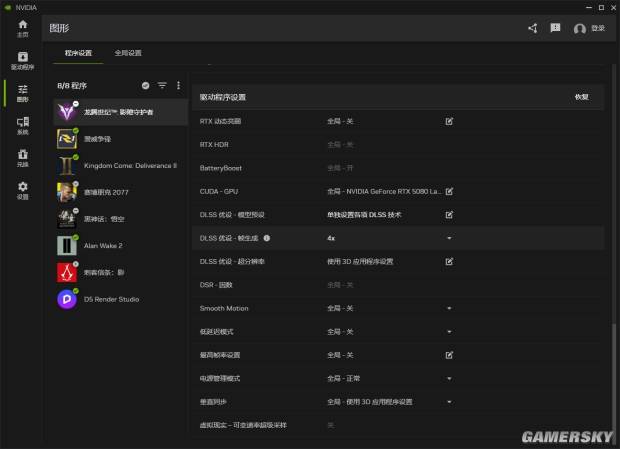
Task: Switch to the Program Settings tab
Action: [78, 53]
